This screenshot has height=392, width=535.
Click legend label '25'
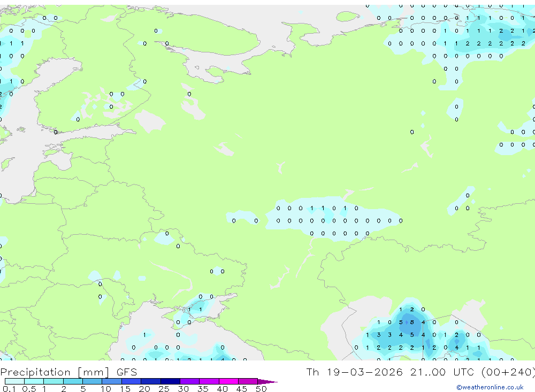164,389
